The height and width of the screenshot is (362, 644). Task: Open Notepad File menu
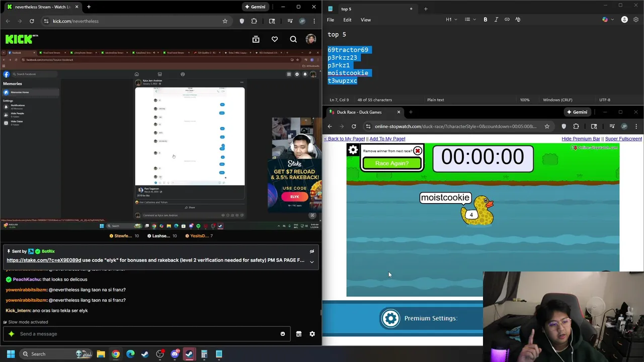tap(331, 20)
